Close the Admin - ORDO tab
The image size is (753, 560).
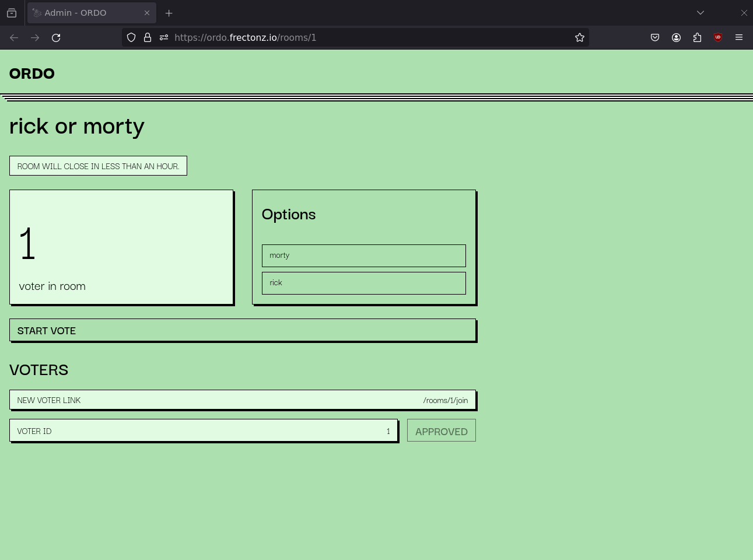(x=147, y=13)
